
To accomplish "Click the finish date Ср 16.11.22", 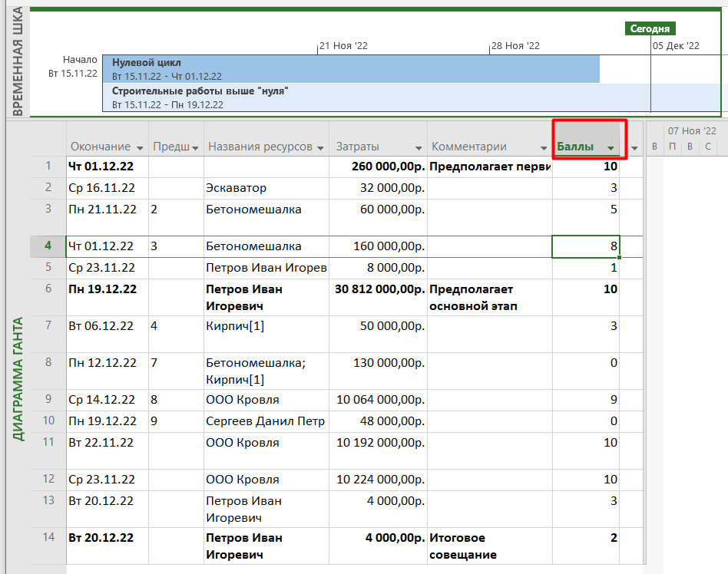I will point(108,188).
